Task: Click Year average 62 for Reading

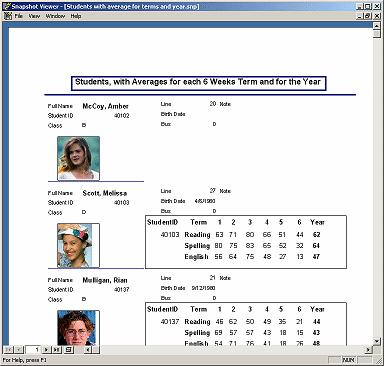Action: (316, 235)
